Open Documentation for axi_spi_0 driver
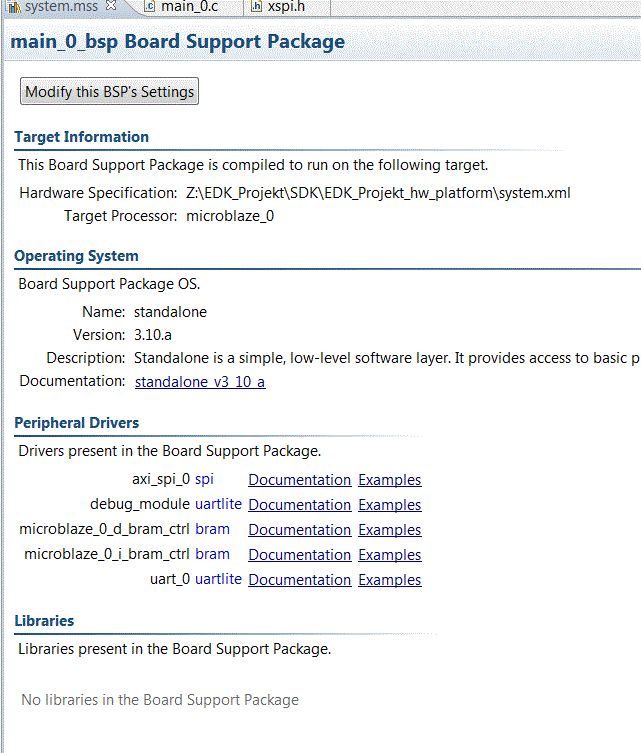Image resolution: width=641 pixels, height=753 pixels. (299, 480)
